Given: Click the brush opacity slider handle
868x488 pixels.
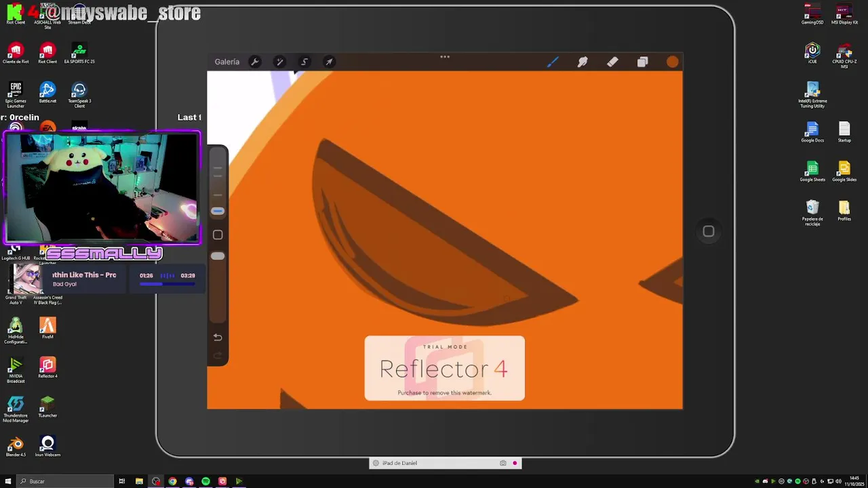Looking at the screenshot, I should click(x=218, y=256).
